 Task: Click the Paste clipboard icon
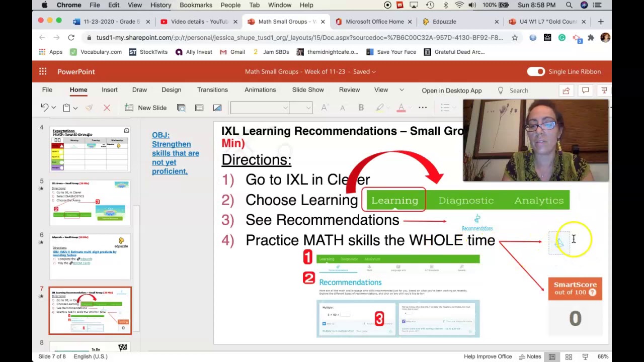point(66,108)
